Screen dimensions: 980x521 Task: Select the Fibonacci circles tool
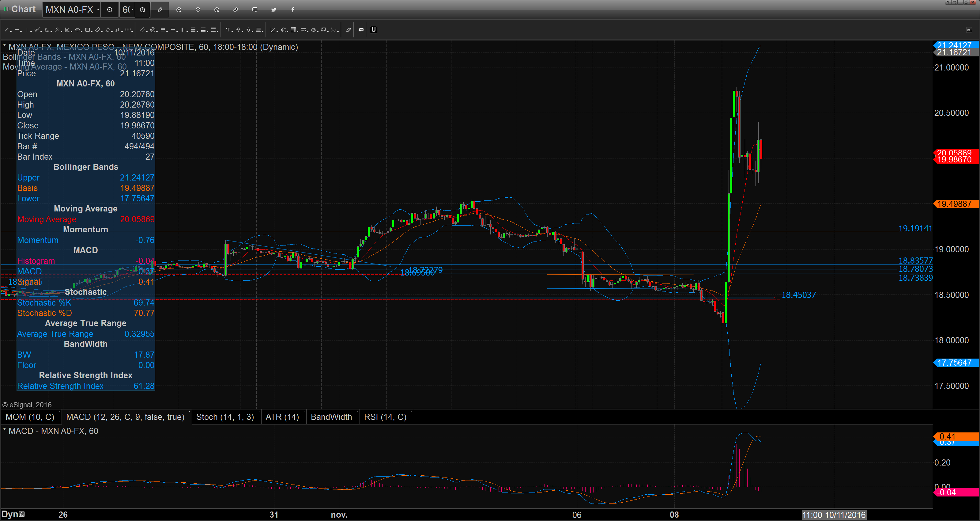(x=153, y=30)
